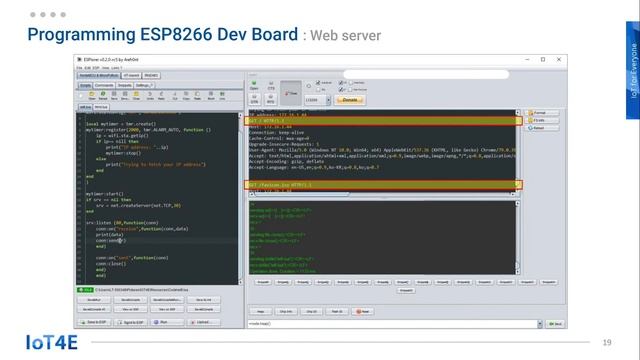This screenshot has width=640, height=360.
Task: Click the Reload script toolbar icon
Action: tap(103, 96)
